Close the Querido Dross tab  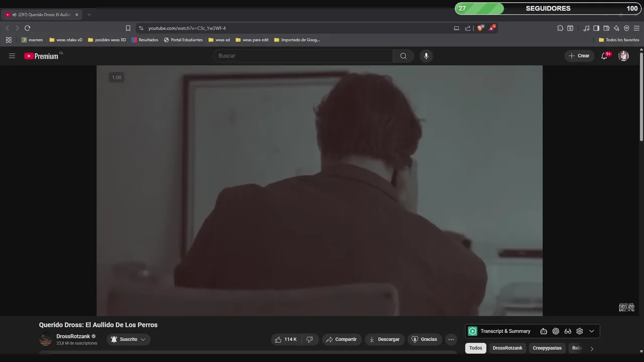[x=76, y=15]
